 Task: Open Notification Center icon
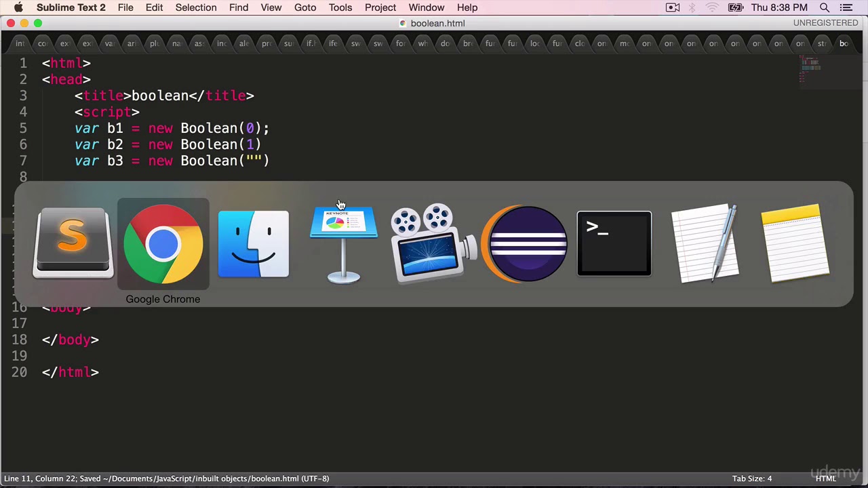(846, 7)
